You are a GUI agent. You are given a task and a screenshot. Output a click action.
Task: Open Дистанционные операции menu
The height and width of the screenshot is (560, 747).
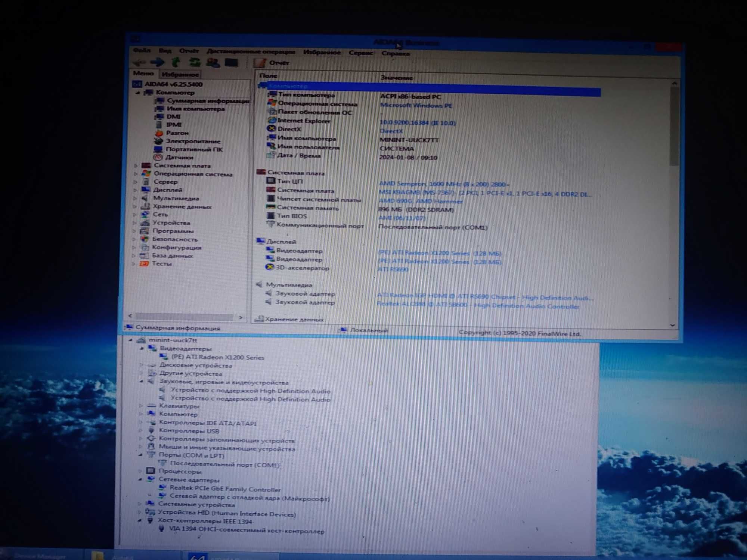[251, 52]
